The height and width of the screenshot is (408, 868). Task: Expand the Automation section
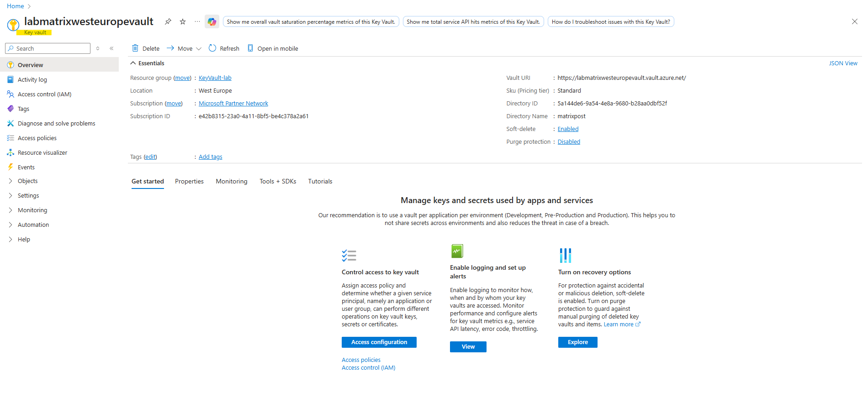(x=11, y=225)
